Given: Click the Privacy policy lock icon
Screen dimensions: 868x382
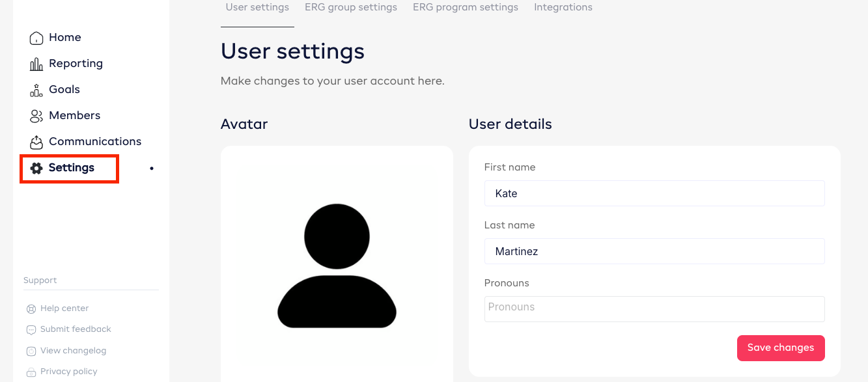Looking at the screenshot, I should (x=31, y=372).
